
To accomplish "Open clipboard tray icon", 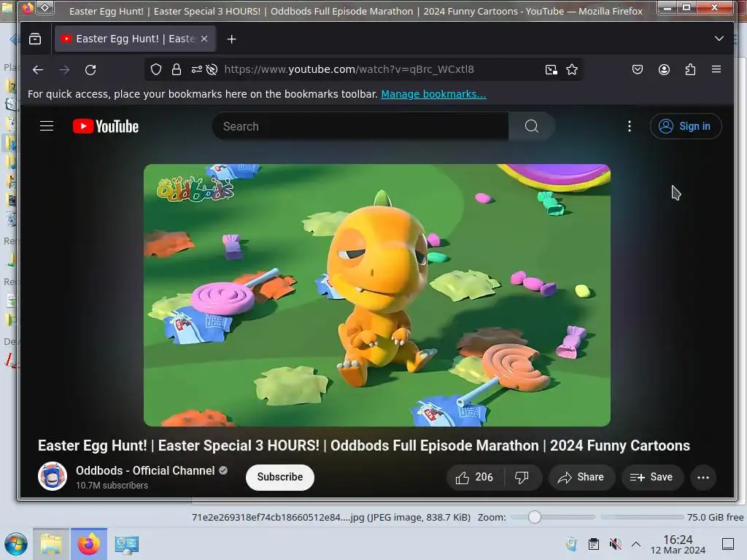I will tap(594, 544).
